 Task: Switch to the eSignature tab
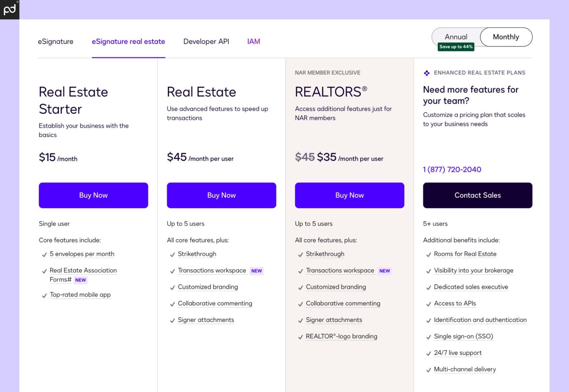click(x=56, y=41)
